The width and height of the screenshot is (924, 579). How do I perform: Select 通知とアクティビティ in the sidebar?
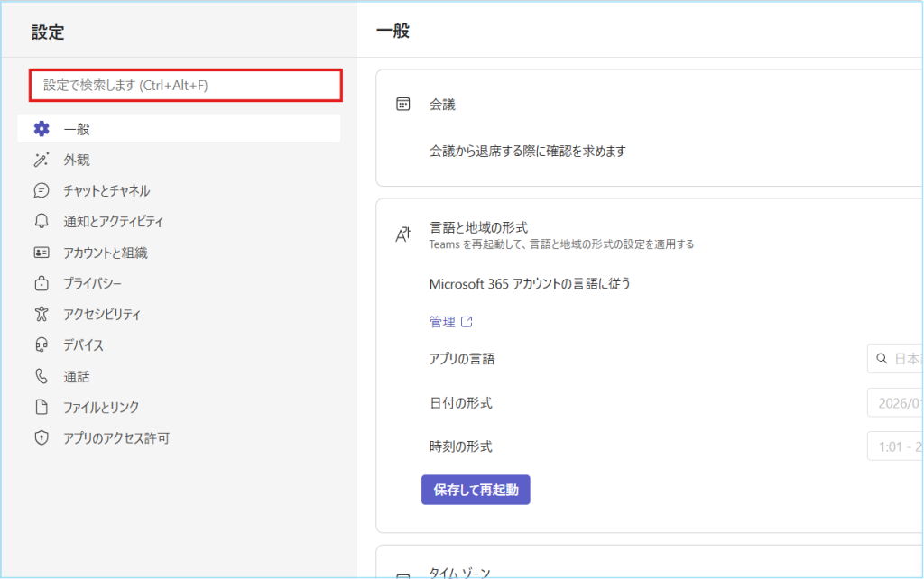180,221
